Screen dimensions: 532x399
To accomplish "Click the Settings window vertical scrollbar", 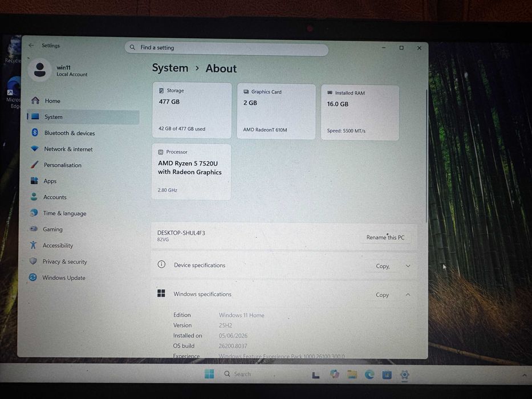I will (x=427, y=156).
